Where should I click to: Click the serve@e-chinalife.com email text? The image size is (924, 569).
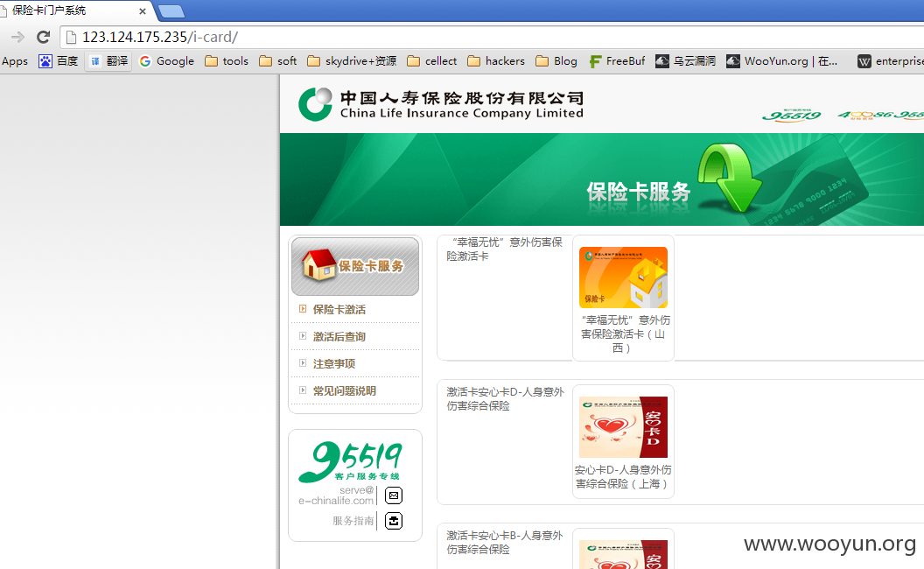coord(336,495)
